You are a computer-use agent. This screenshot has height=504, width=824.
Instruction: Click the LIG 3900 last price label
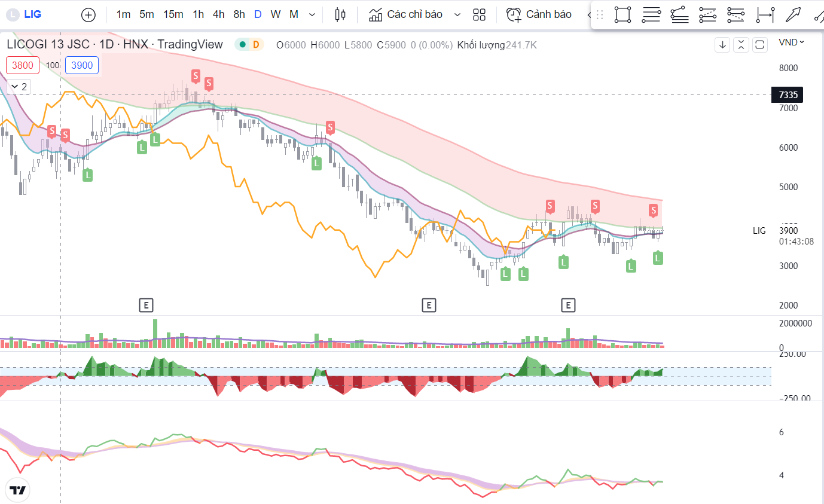click(x=788, y=230)
